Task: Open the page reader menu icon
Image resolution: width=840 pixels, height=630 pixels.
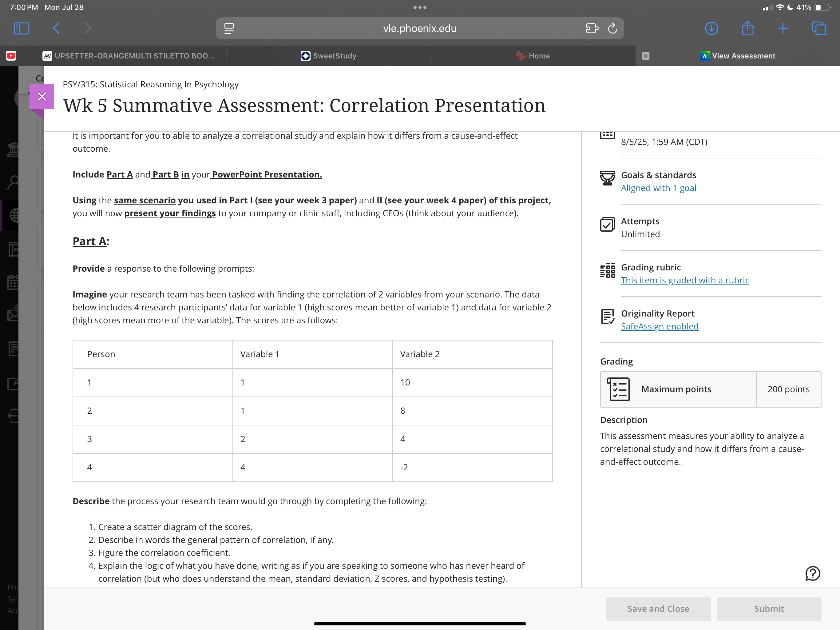Action: (x=229, y=29)
